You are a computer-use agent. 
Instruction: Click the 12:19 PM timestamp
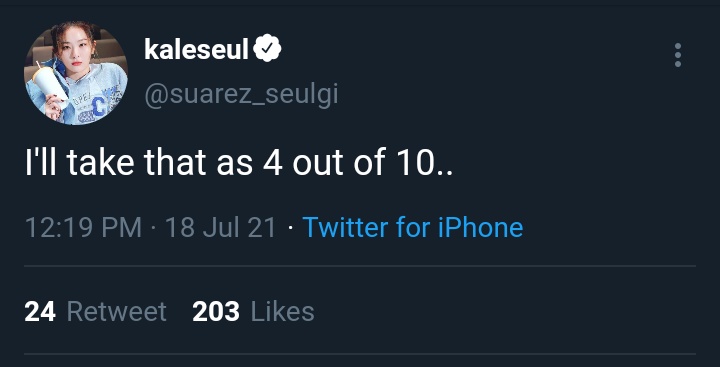[x=83, y=228]
